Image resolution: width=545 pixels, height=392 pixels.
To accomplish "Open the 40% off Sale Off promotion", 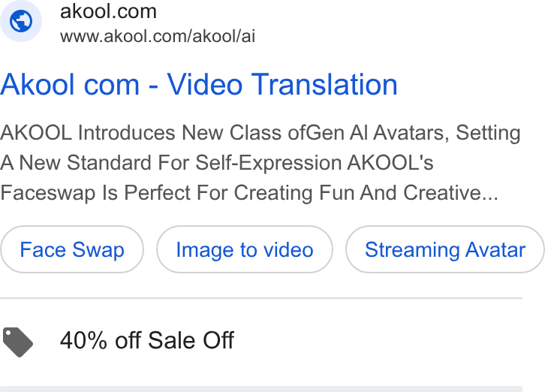I will [x=147, y=340].
